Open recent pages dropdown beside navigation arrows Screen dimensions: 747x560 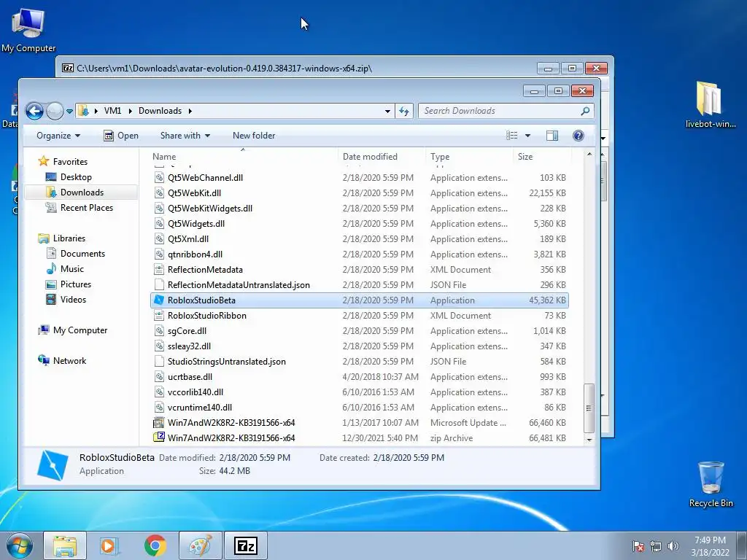(69, 111)
